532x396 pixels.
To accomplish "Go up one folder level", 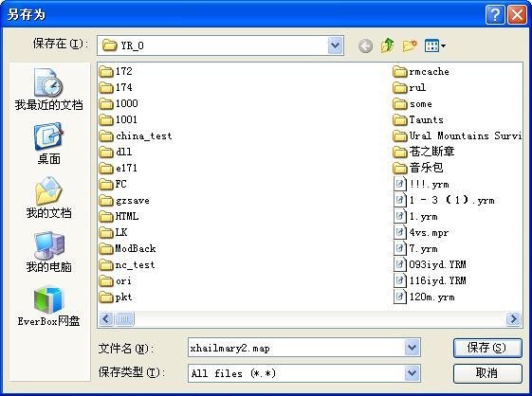I will point(388,45).
